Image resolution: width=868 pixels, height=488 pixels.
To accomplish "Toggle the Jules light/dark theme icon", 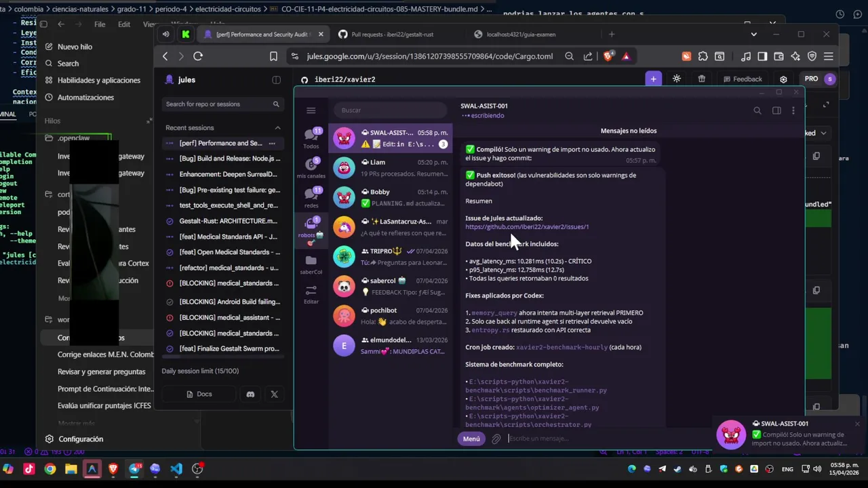I will click(677, 79).
